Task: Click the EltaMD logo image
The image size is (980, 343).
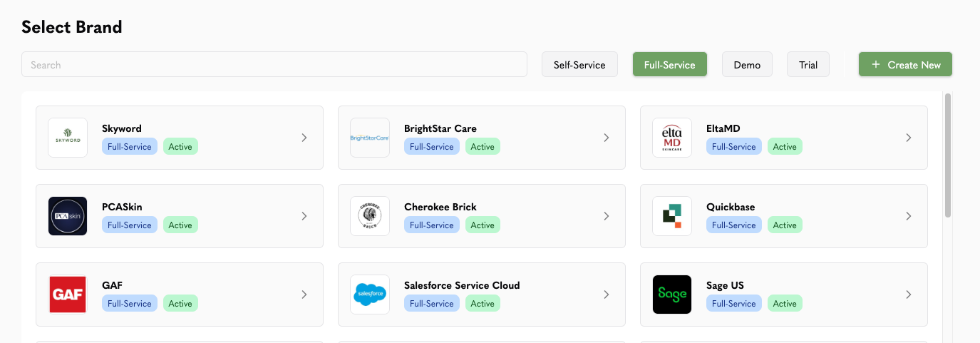Action: click(672, 138)
